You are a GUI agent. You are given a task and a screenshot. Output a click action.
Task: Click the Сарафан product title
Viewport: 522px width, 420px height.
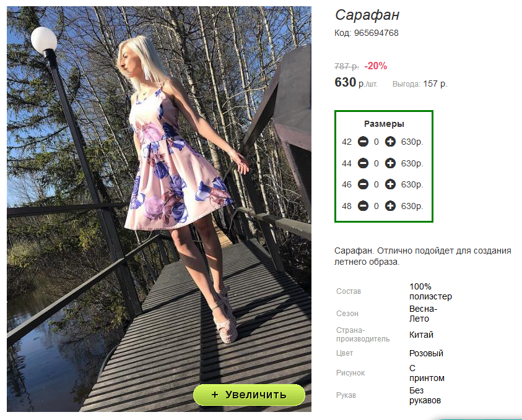click(367, 15)
